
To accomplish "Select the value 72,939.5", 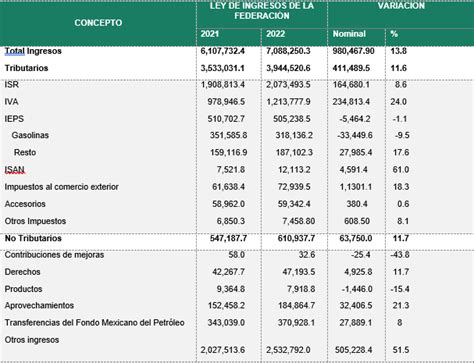I will [294, 187].
